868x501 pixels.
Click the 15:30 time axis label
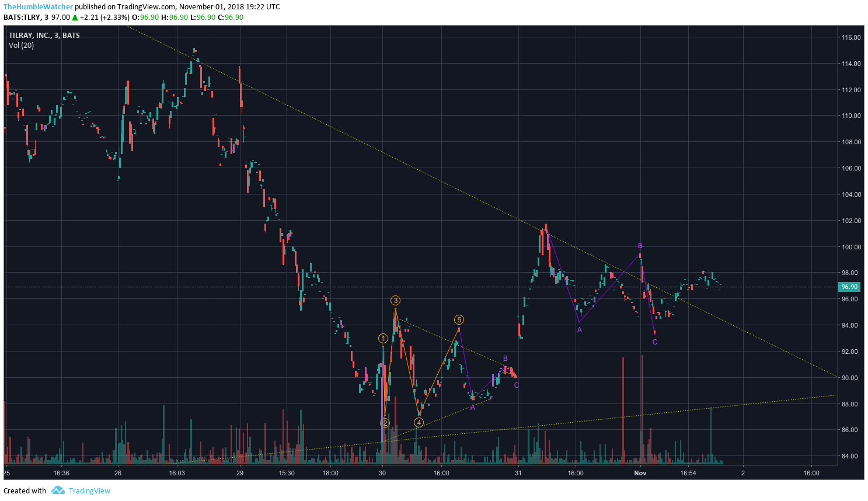point(287,473)
